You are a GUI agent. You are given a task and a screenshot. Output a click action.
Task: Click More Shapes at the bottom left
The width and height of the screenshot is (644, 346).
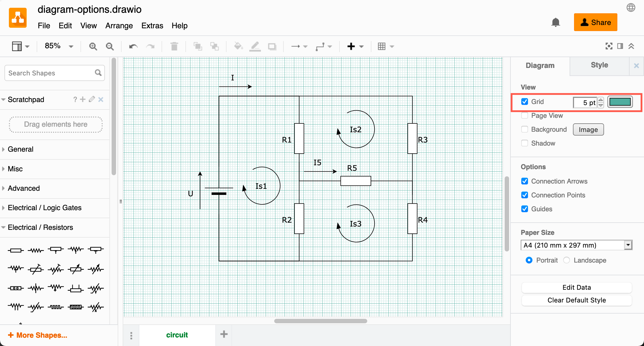click(37, 335)
